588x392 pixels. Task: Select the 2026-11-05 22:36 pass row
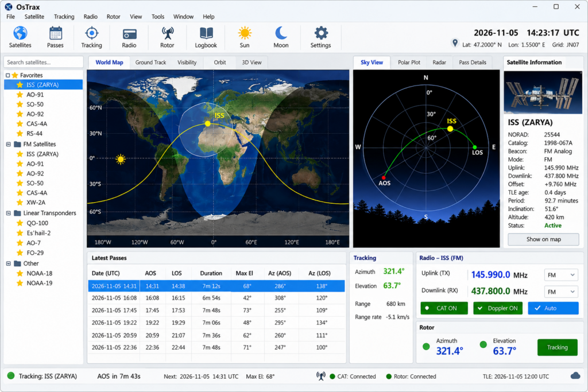tap(216, 347)
